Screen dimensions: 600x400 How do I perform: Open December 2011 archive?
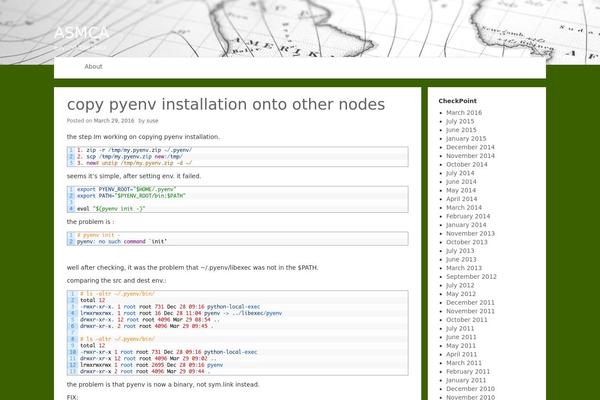click(470, 302)
